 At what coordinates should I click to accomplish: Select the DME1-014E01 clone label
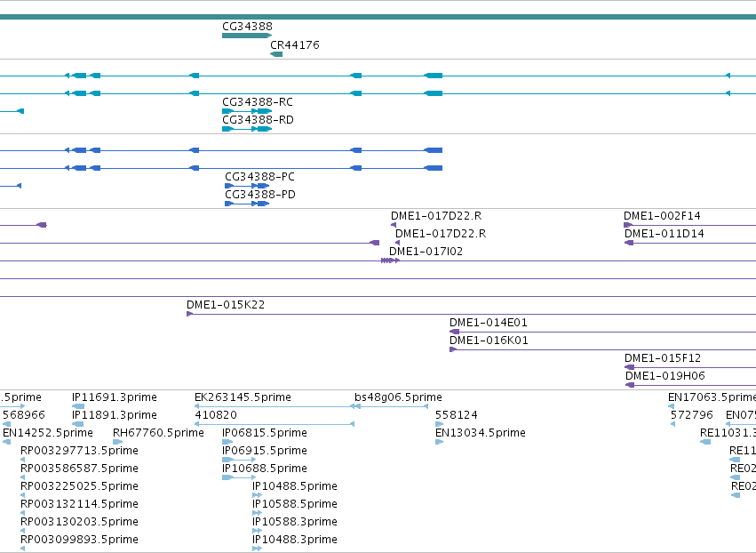point(489,323)
